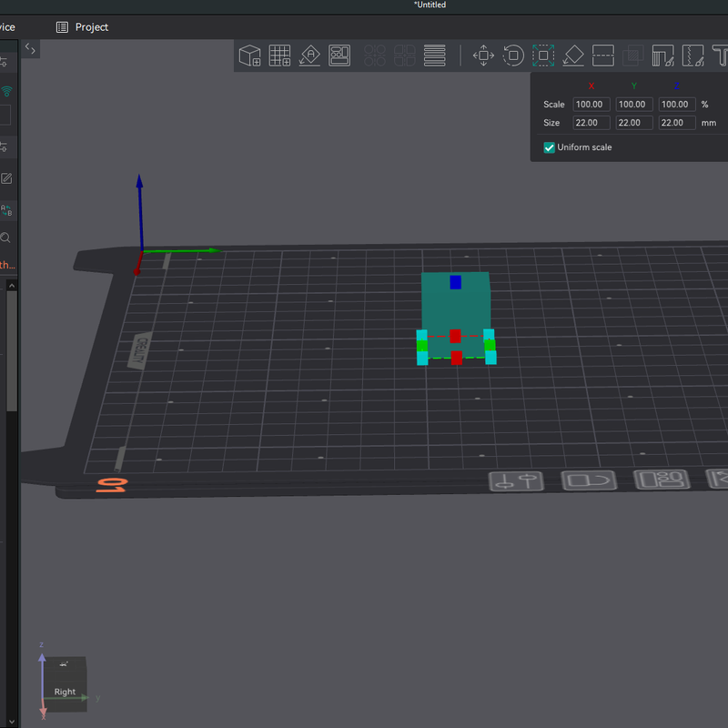The width and height of the screenshot is (728, 728).
Task: Select the Seam painting tool
Action: (693, 56)
